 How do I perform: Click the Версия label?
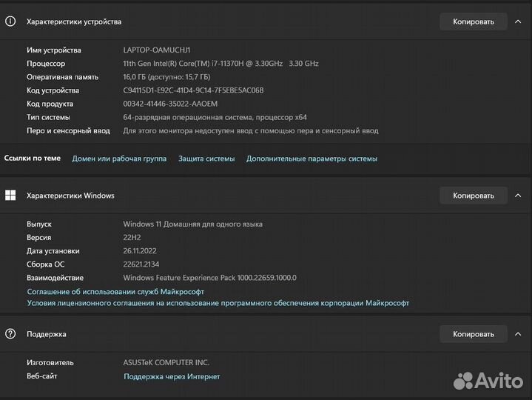pyautogui.click(x=38, y=237)
